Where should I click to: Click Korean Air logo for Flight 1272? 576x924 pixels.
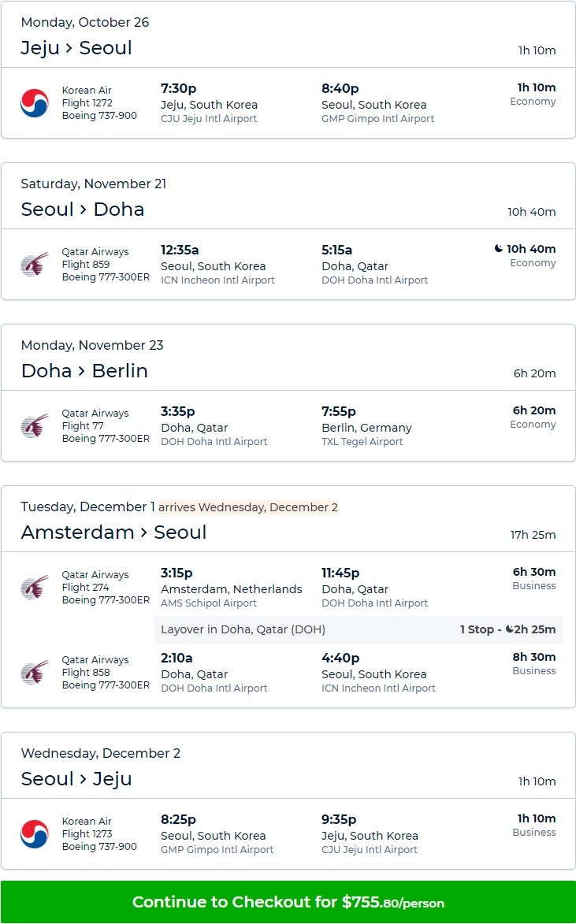coord(35,103)
